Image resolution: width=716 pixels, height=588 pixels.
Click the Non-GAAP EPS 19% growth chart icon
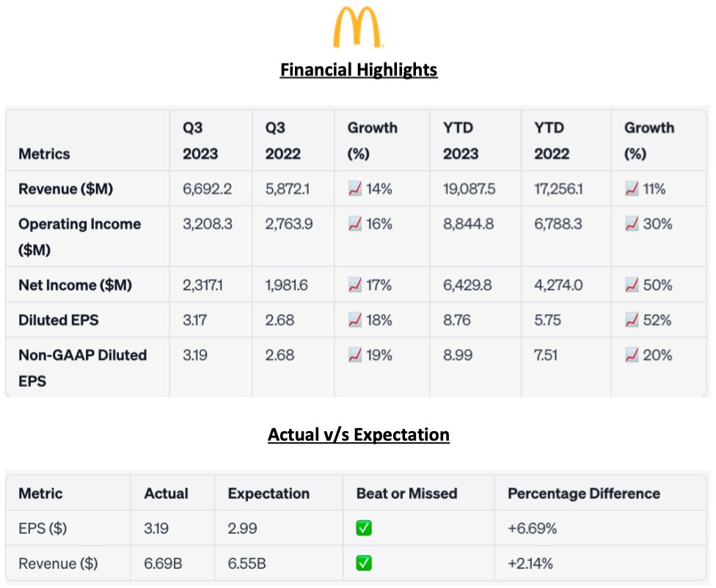355,356
